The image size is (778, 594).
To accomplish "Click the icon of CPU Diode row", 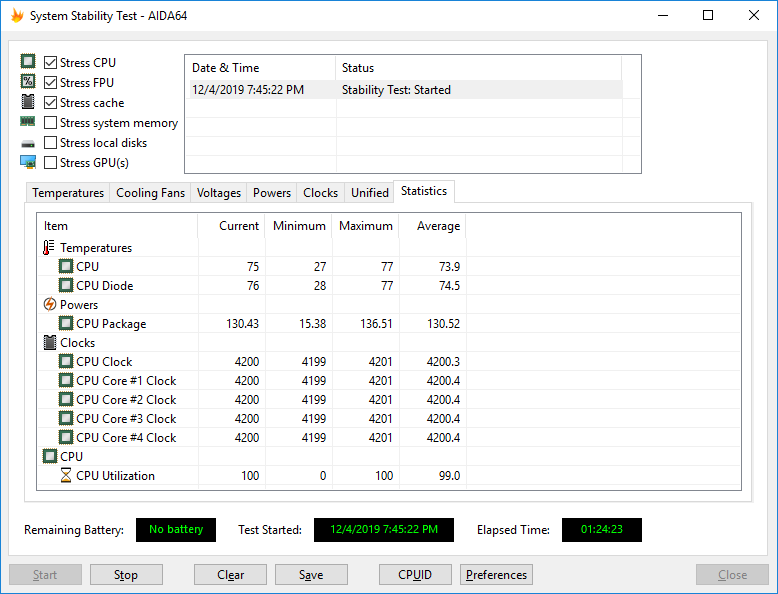I will 65,285.
